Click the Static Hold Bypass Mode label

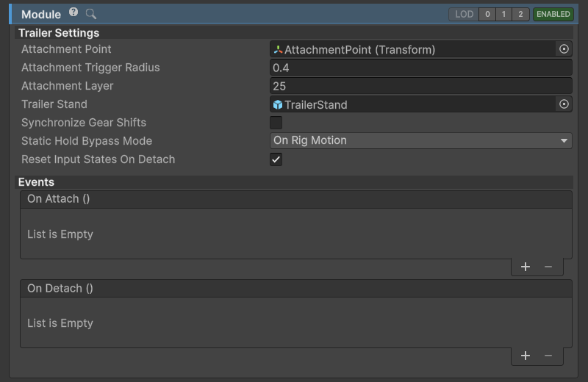pyautogui.click(x=87, y=141)
